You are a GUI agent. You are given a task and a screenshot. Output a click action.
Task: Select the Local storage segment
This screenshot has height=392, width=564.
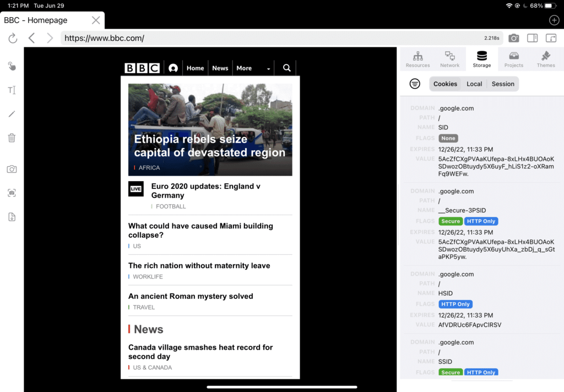click(474, 84)
